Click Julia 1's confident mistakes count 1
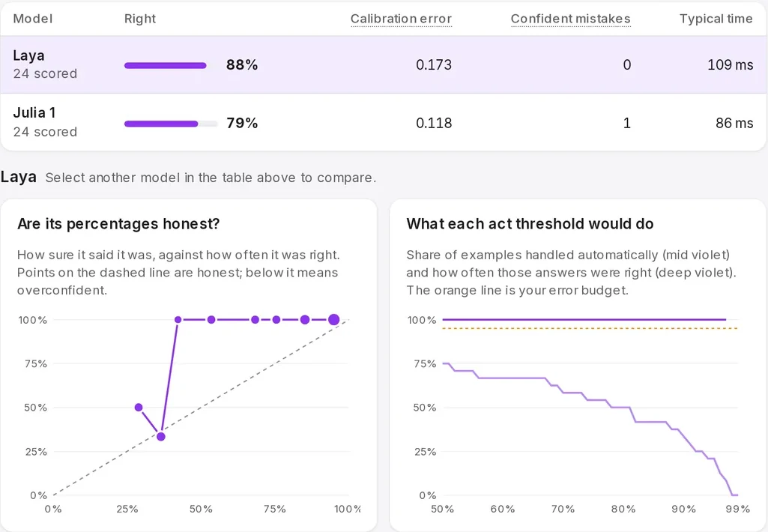 tap(626, 123)
